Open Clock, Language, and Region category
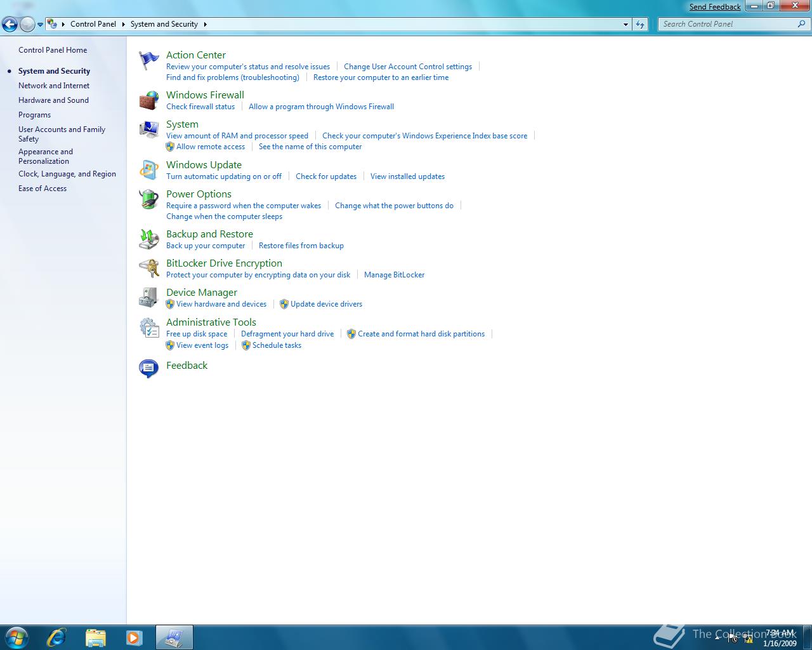Image resolution: width=812 pixels, height=650 pixels. [67, 174]
